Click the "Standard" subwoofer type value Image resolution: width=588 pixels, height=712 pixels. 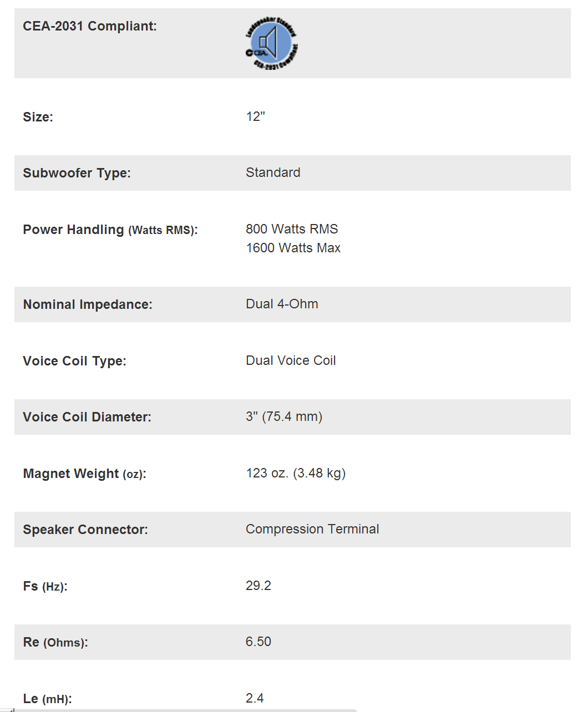pos(273,172)
